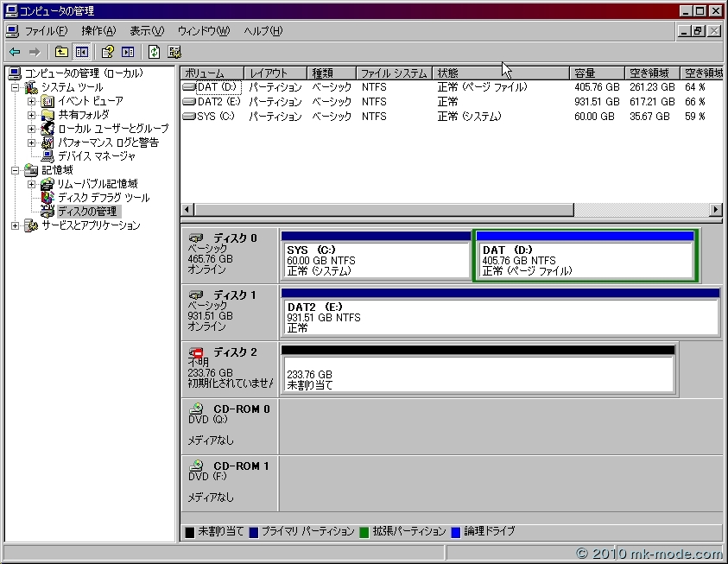Click the Help toolbar icon with question mark
This screenshot has height=564, width=728.
(108, 52)
